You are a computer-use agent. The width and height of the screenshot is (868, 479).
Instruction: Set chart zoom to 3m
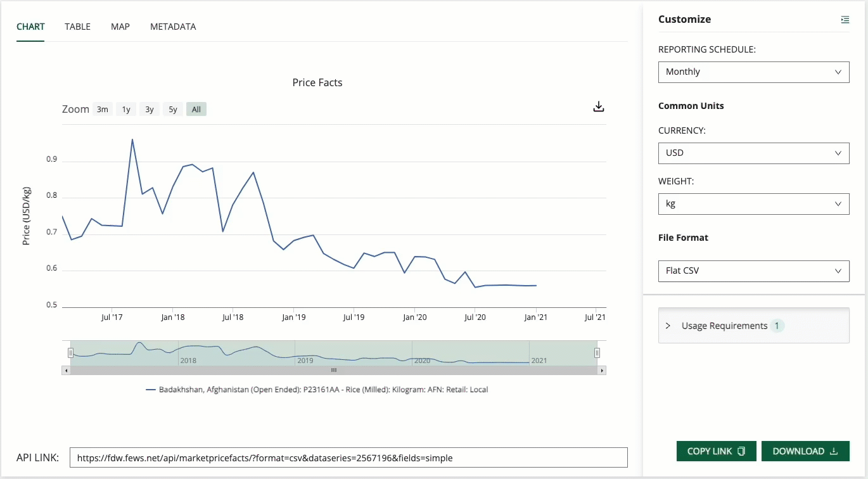(x=102, y=110)
